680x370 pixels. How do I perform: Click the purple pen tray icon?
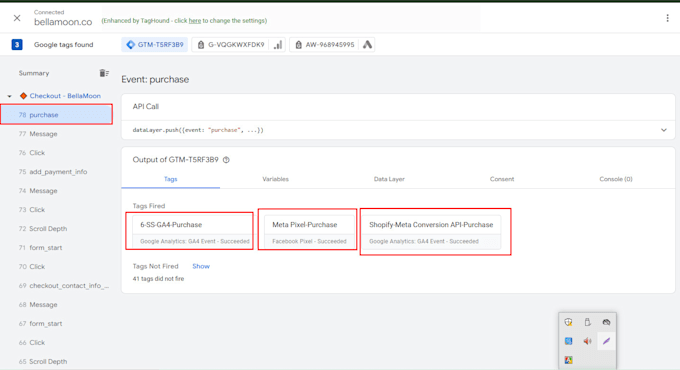606,341
